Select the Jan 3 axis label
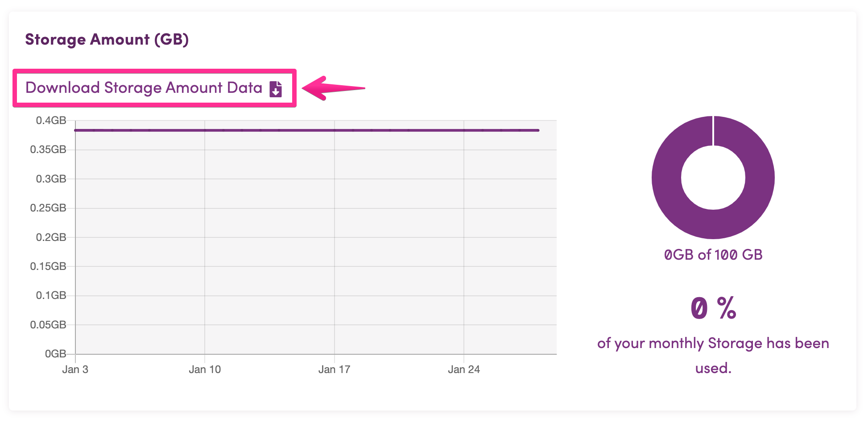The height and width of the screenshot is (423, 868). point(75,369)
